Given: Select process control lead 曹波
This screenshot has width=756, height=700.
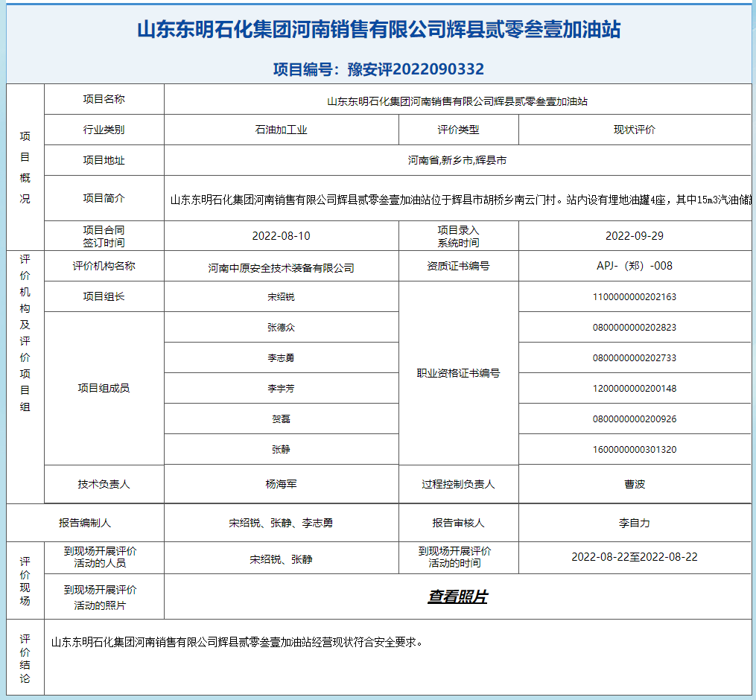Looking at the screenshot, I should pos(635,484).
